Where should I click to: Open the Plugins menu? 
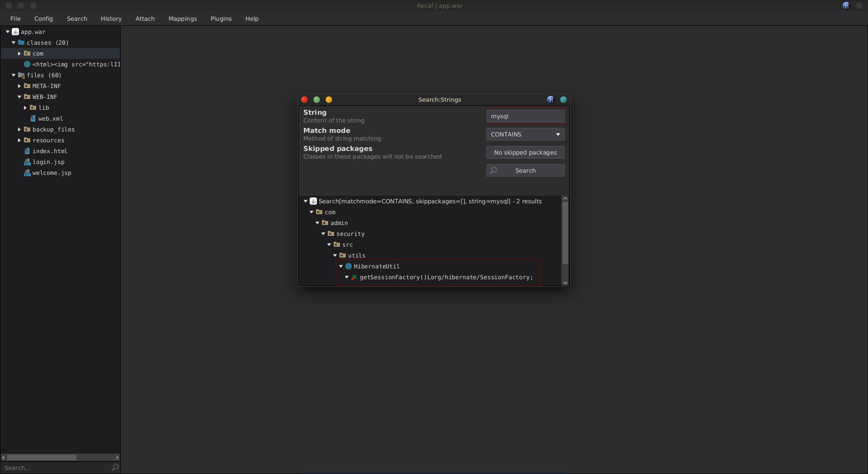(221, 19)
